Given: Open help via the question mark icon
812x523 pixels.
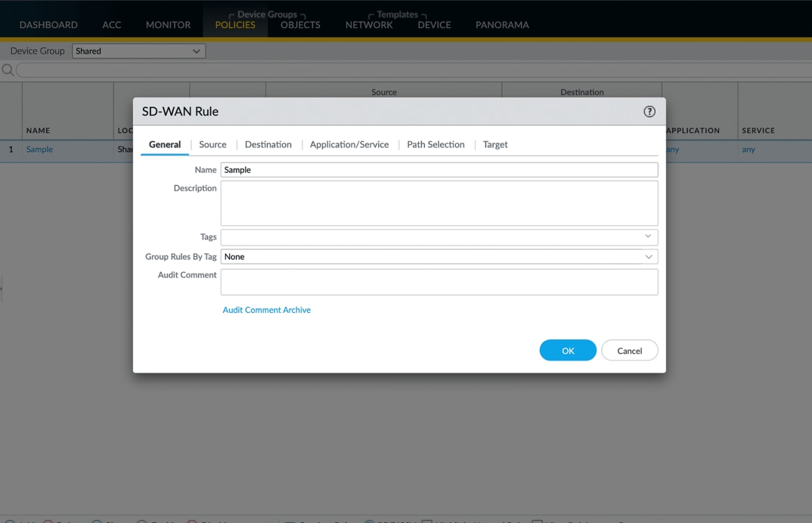Looking at the screenshot, I should 649,111.
